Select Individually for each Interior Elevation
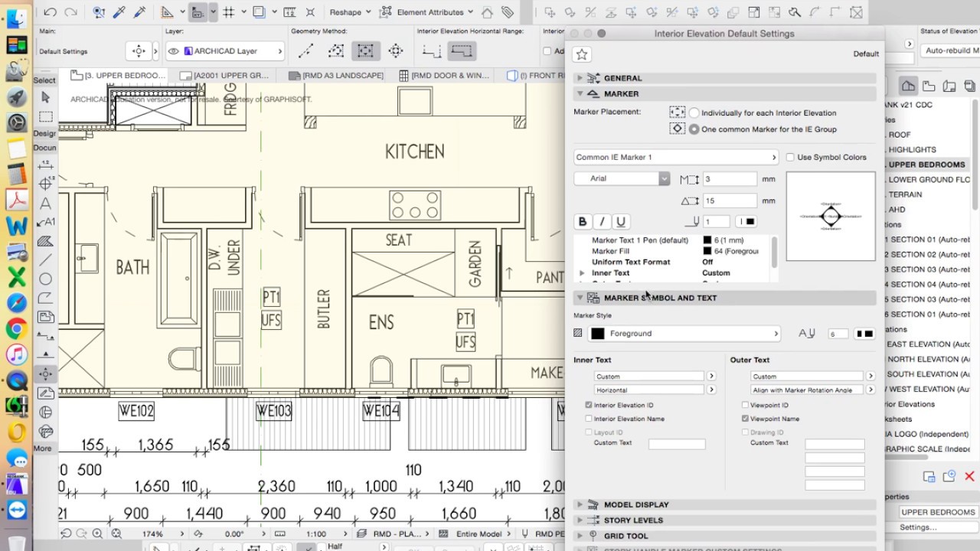The image size is (980, 551). [694, 113]
